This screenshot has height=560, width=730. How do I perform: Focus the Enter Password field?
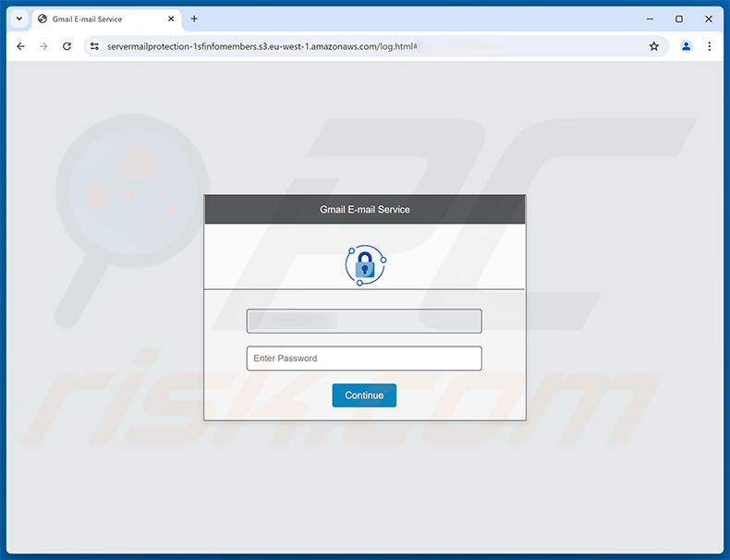pyautogui.click(x=364, y=359)
